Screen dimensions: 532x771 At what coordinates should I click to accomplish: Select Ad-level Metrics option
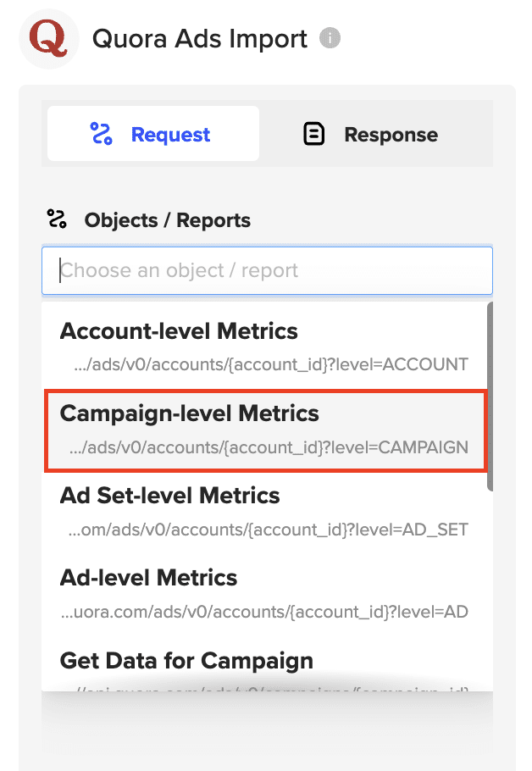(264, 595)
